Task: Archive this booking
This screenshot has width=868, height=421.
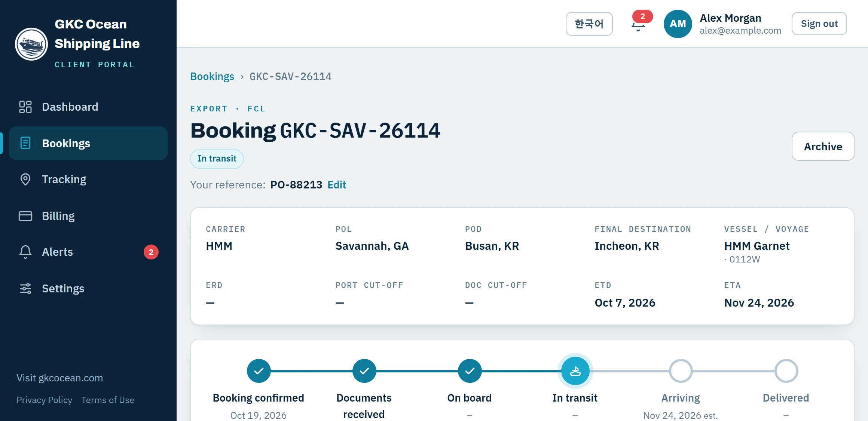Action: [x=823, y=146]
